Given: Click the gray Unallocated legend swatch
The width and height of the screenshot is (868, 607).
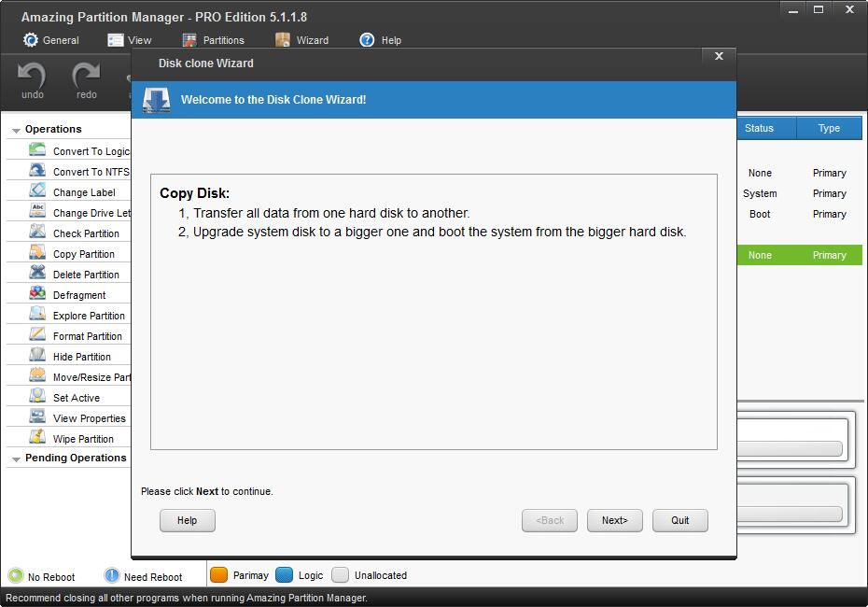Looking at the screenshot, I should tap(340, 575).
